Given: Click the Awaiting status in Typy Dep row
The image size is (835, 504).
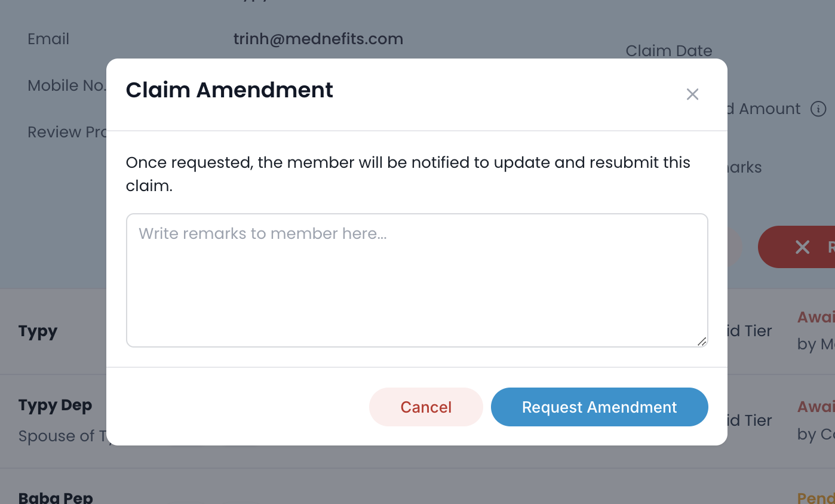Looking at the screenshot, I should 816,407.
